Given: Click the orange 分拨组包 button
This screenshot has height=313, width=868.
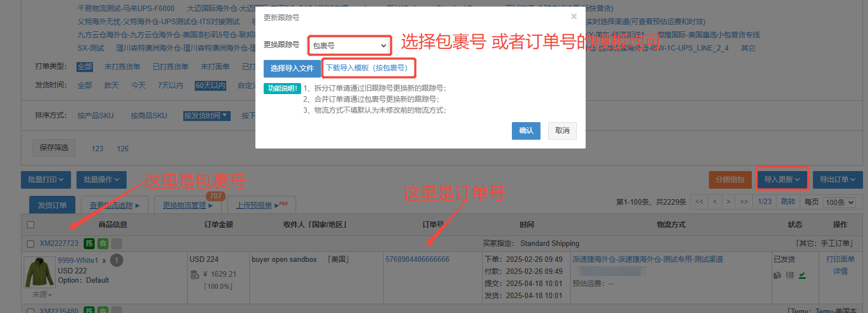Looking at the screenshot, I should click(730, 179).
